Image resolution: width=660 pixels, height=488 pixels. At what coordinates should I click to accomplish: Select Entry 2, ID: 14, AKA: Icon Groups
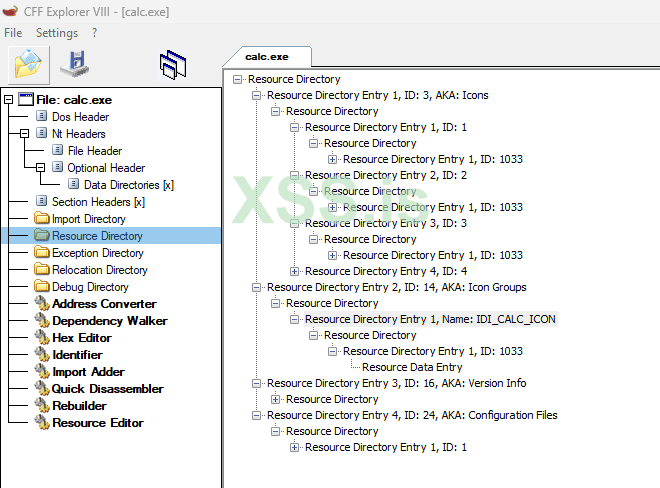(397, 287)
